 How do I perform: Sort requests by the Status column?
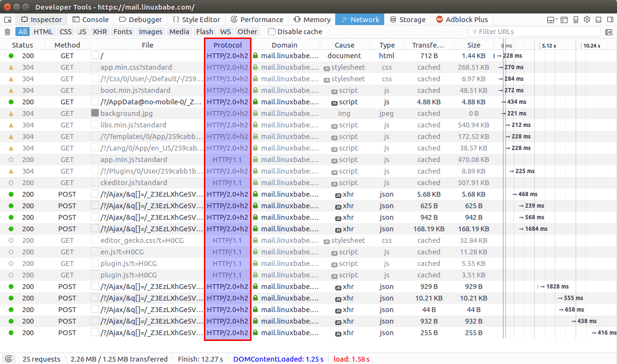pyautogui.click(x=23, y=45)
